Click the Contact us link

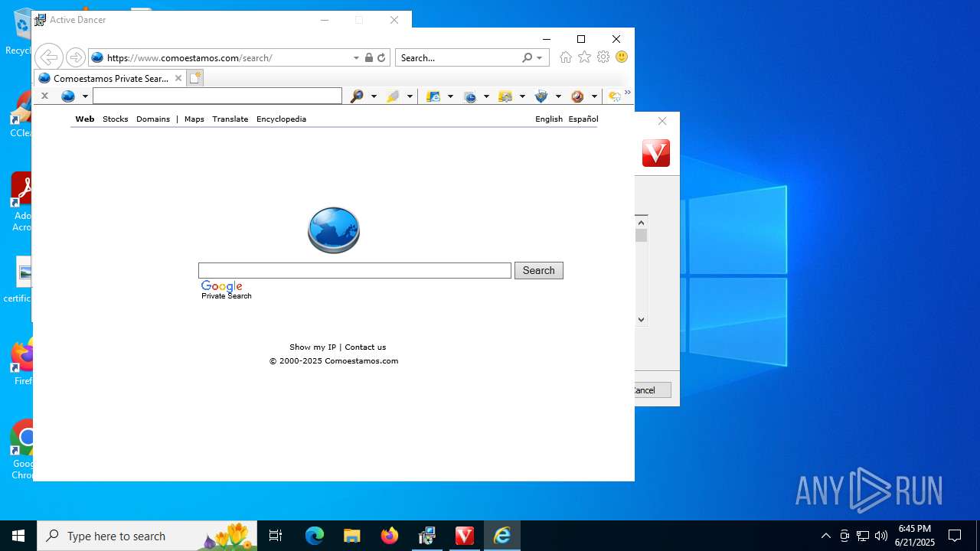365,347
